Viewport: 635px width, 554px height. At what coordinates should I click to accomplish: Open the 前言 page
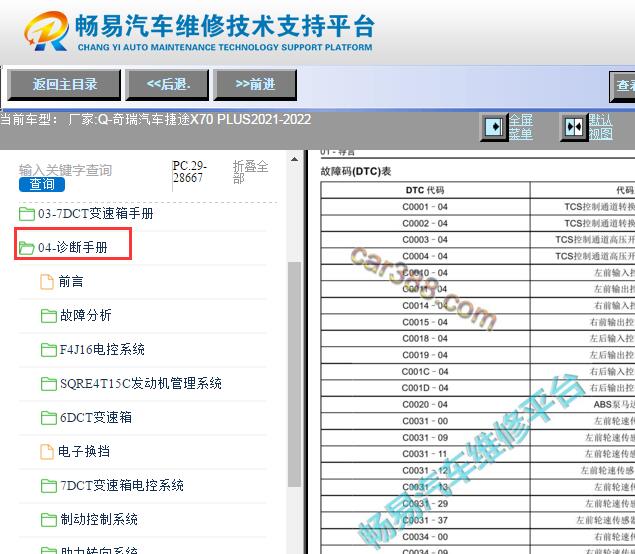[71, 281]
